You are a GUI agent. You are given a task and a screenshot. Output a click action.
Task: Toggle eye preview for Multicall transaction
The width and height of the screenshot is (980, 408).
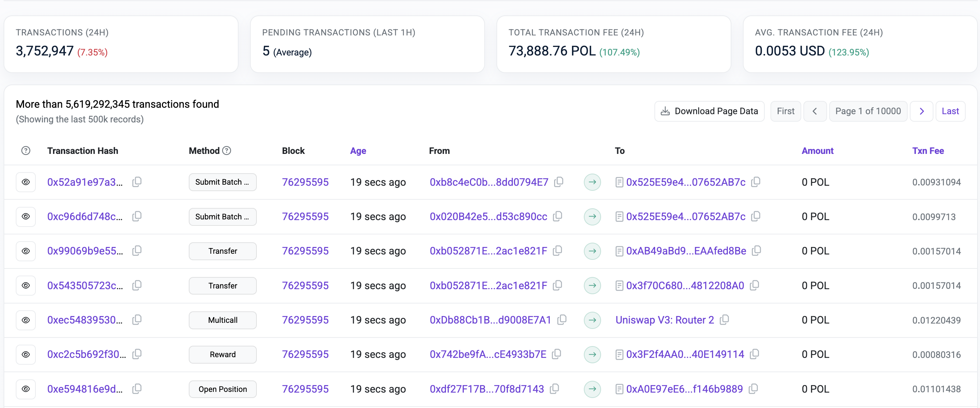coord(25,320)
